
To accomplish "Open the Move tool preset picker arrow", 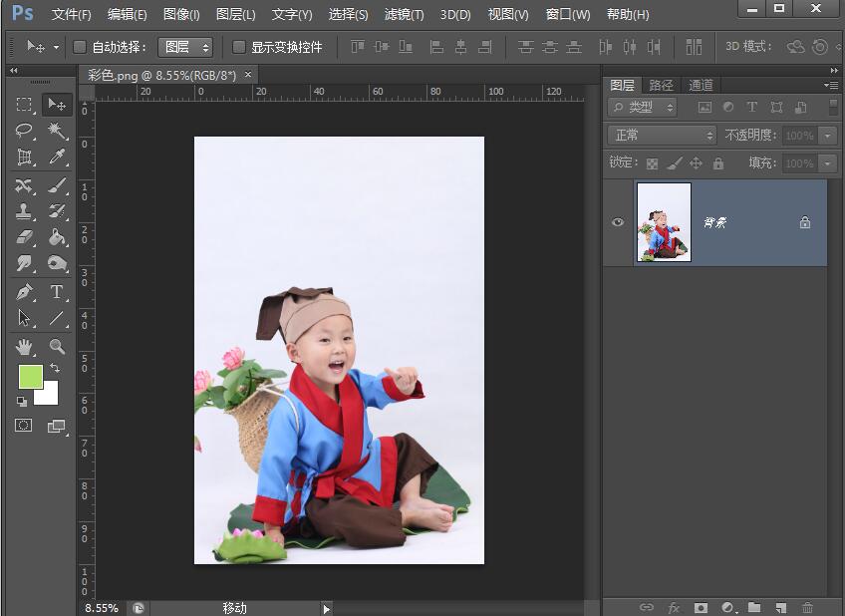I will (56, 48).
